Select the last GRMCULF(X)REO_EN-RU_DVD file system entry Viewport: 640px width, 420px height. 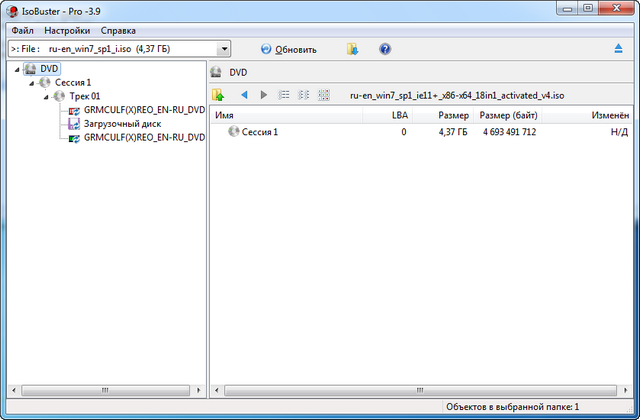click(x=144, y=138)
